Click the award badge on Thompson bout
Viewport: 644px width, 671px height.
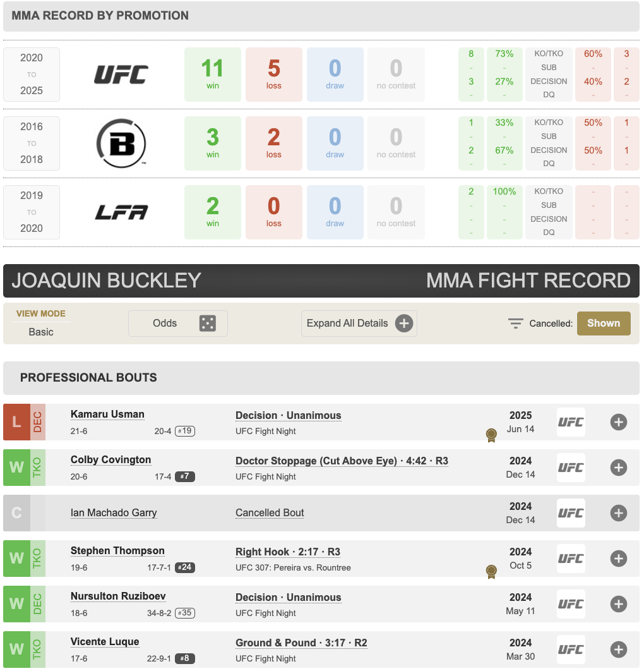pos(491,572)
